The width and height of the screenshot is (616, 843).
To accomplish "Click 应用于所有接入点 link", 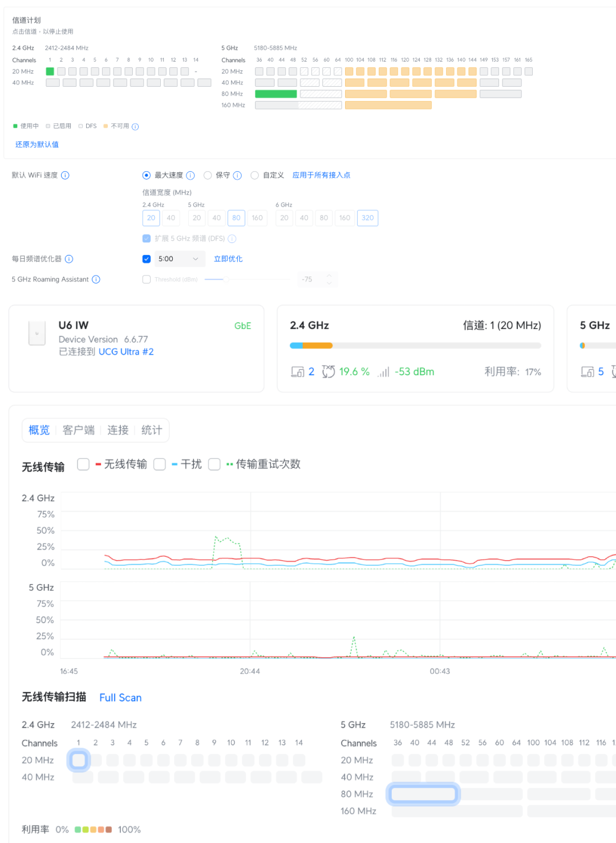I will point(321,175).
